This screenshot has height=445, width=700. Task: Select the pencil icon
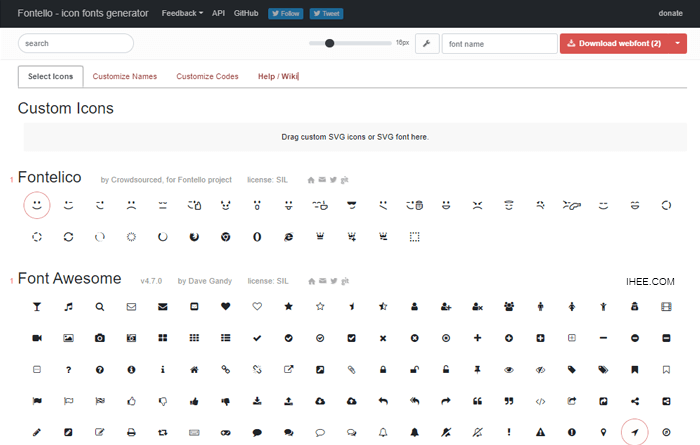(x=37, y=433)
